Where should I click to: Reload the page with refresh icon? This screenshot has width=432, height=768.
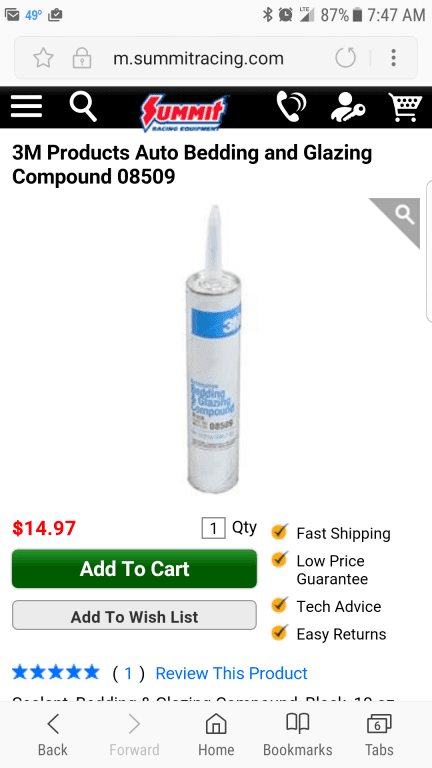(x=345, y=58)
